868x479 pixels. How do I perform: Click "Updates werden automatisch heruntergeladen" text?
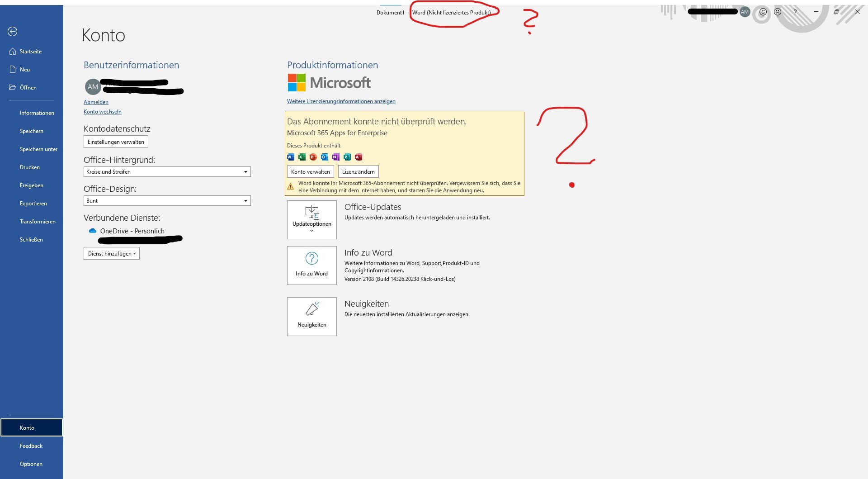click(x=417, y=218)
